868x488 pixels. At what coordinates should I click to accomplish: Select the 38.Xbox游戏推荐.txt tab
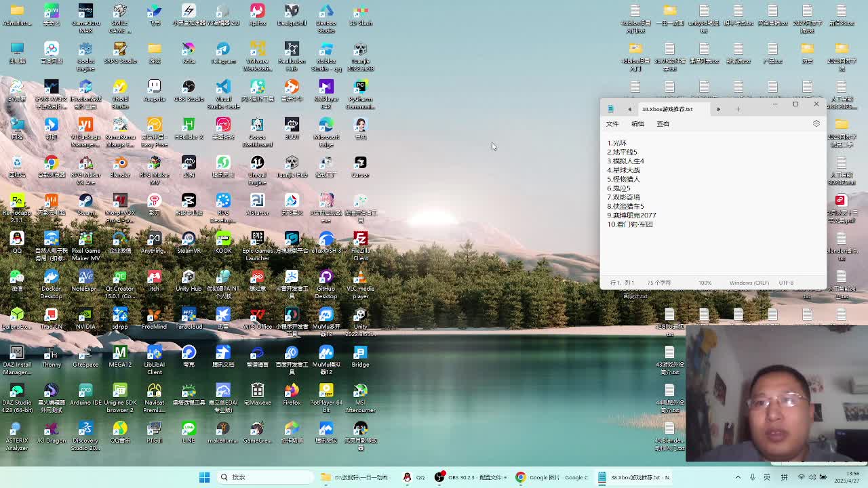pos(668,109)
